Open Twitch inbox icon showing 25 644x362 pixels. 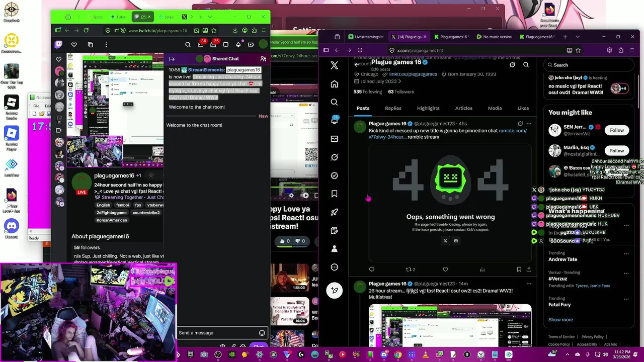click(213, 44)
